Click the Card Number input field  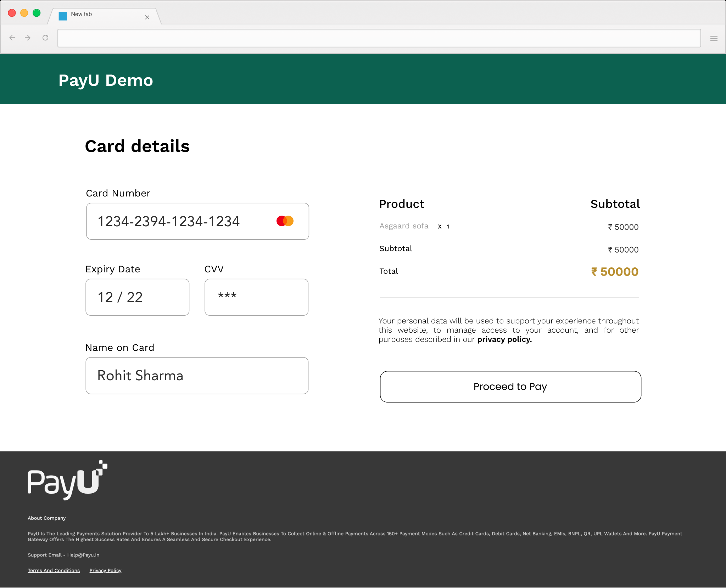pos(197,221)
